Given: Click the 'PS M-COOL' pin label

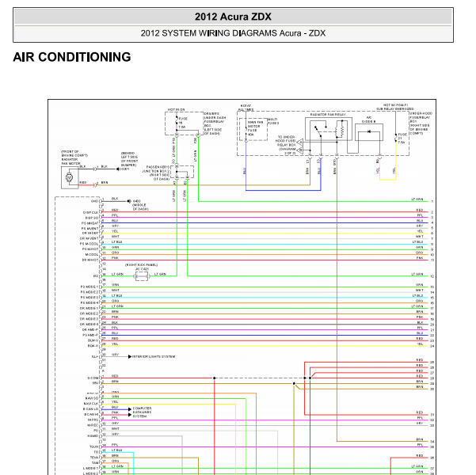Looking at the screenshot, I should coord(89,244).
